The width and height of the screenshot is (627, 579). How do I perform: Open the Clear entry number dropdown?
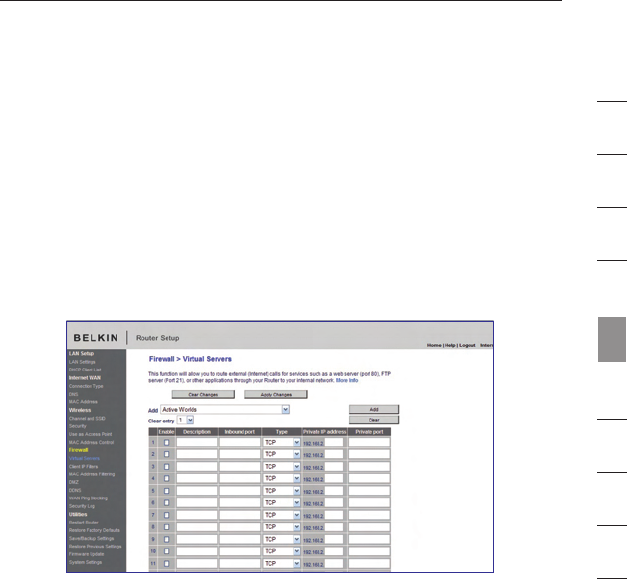(186, 420)
